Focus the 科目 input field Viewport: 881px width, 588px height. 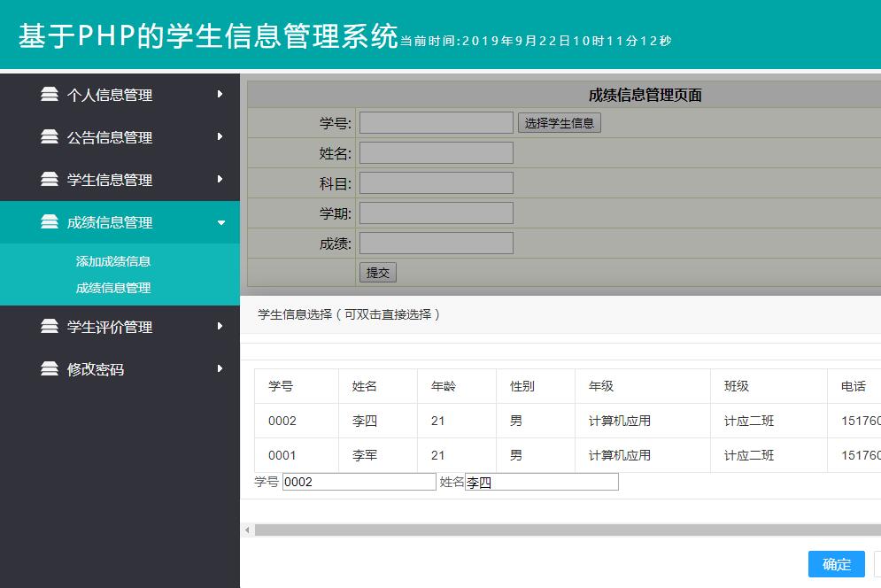[x=436, y=182]
